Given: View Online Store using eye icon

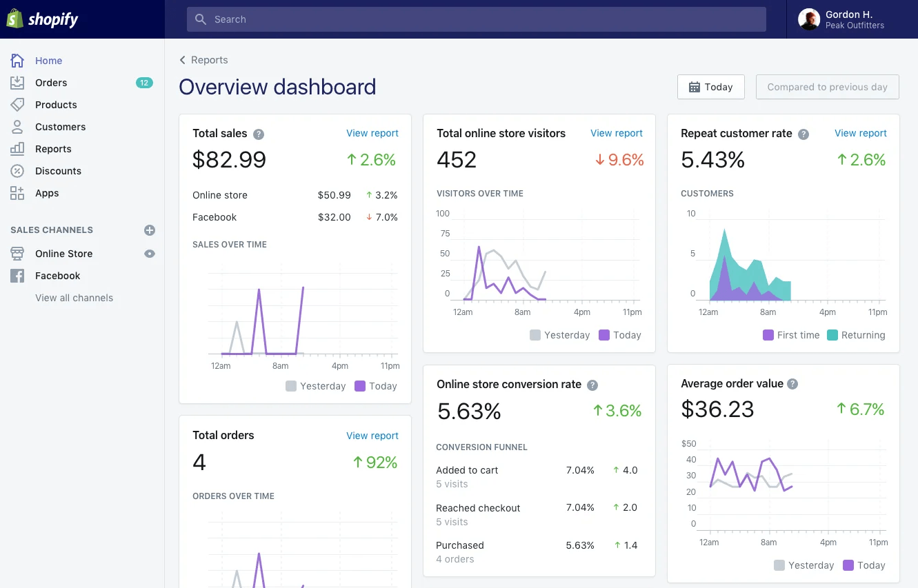Looking at the screenshot, I should click(x=150, y=254).
